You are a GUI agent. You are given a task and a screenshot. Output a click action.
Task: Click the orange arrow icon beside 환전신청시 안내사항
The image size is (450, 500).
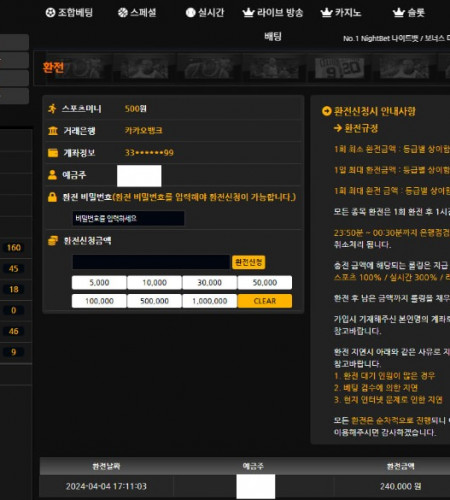326,111
